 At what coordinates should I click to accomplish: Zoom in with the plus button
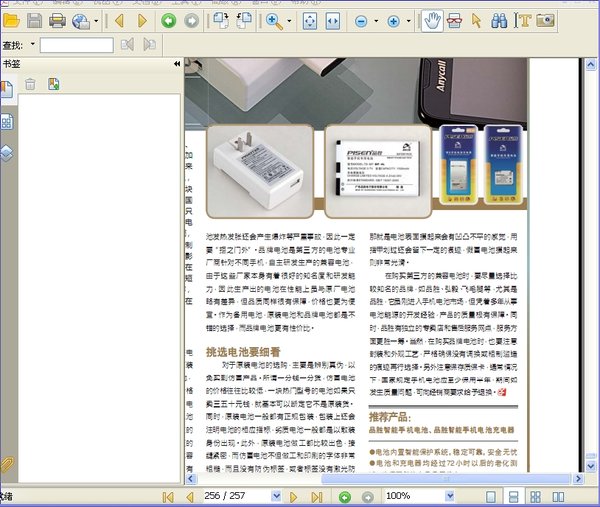click(x=393, y=21)
